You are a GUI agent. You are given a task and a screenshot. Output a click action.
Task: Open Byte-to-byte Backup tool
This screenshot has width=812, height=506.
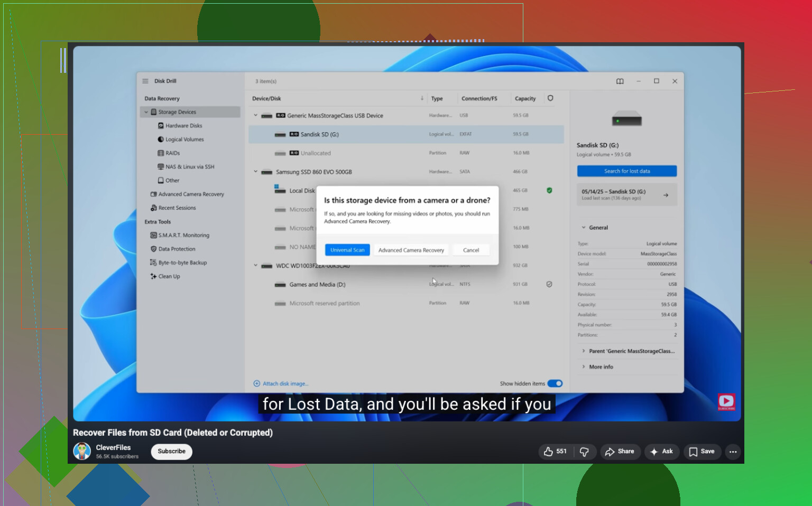tap(179, 263)
